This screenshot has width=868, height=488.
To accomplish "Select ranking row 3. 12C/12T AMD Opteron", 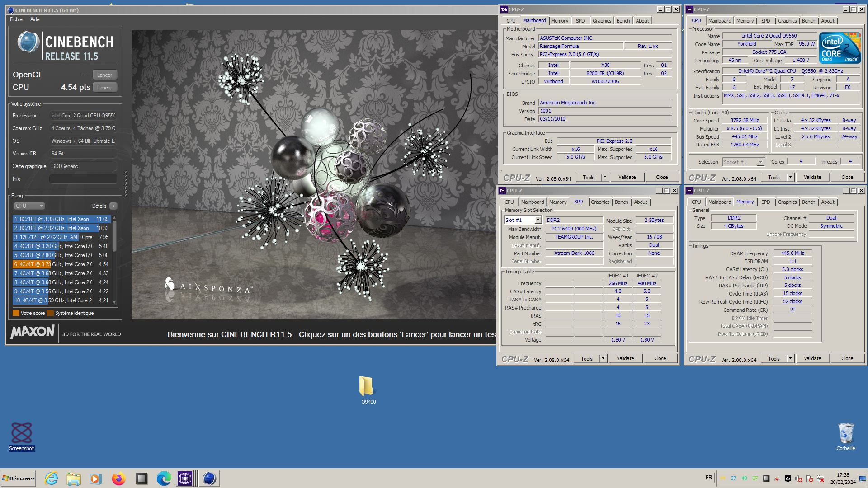I will coord(61,237).
